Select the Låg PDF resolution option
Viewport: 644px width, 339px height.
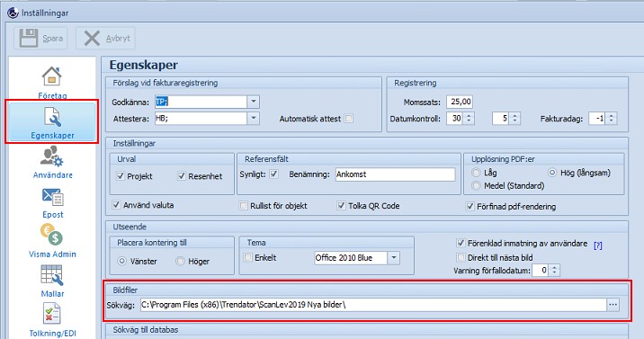[476, 173]
